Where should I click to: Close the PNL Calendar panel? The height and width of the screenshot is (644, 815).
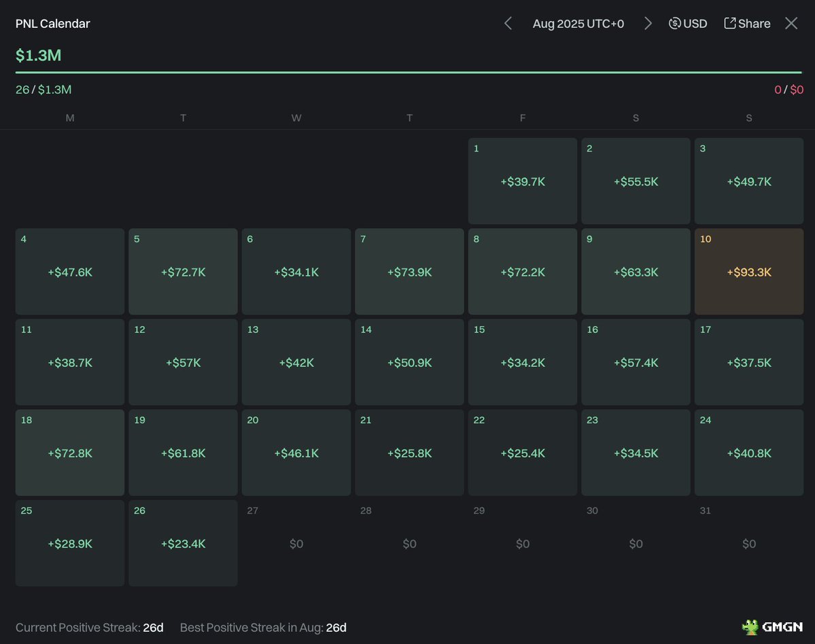click(791, 24)
